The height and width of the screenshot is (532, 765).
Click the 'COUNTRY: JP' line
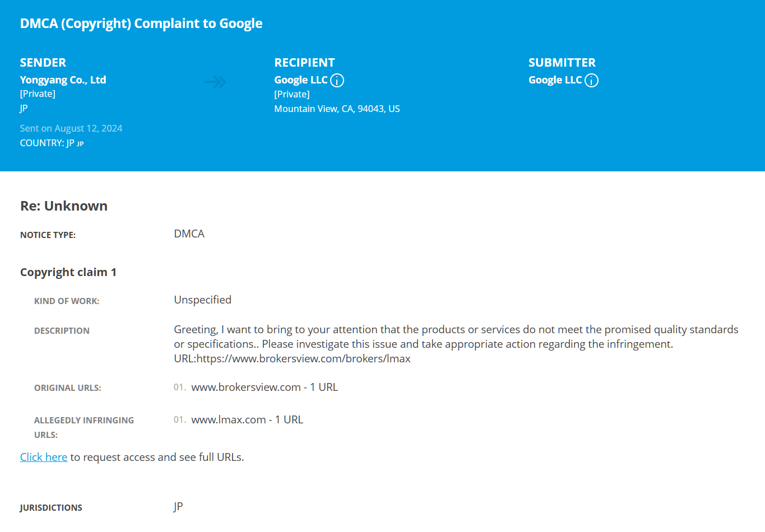(x=52, y=143)
